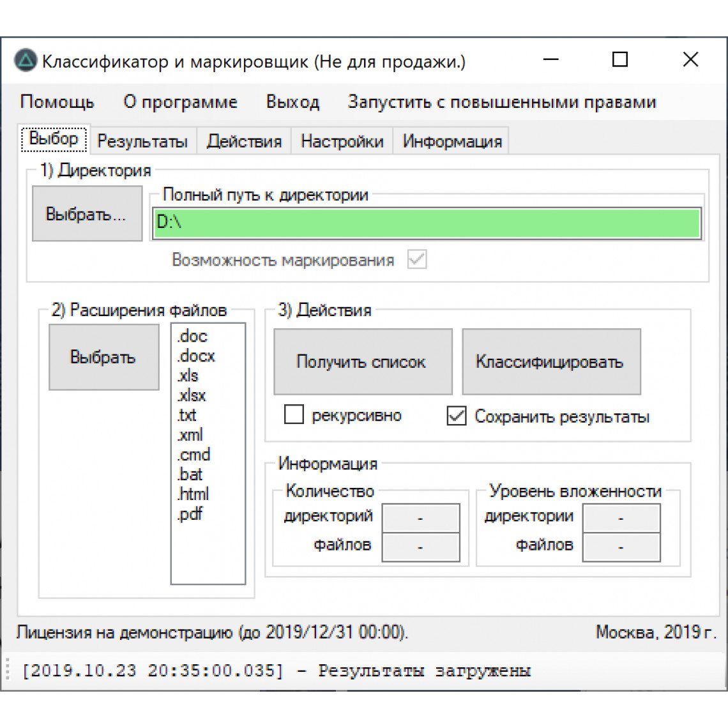The width and height of the screenshot is (728, 728).
Task: Click the Классифицировать button
Action: tap(552, 361)
